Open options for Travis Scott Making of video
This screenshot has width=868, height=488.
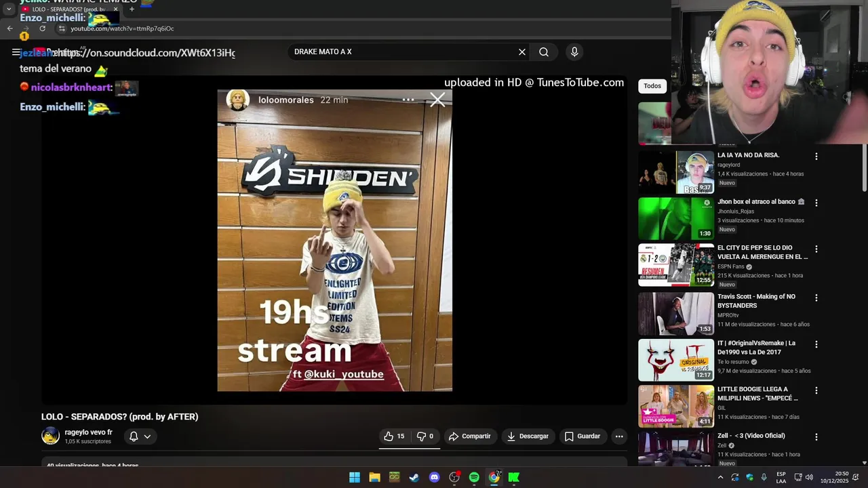pos(816,298)
